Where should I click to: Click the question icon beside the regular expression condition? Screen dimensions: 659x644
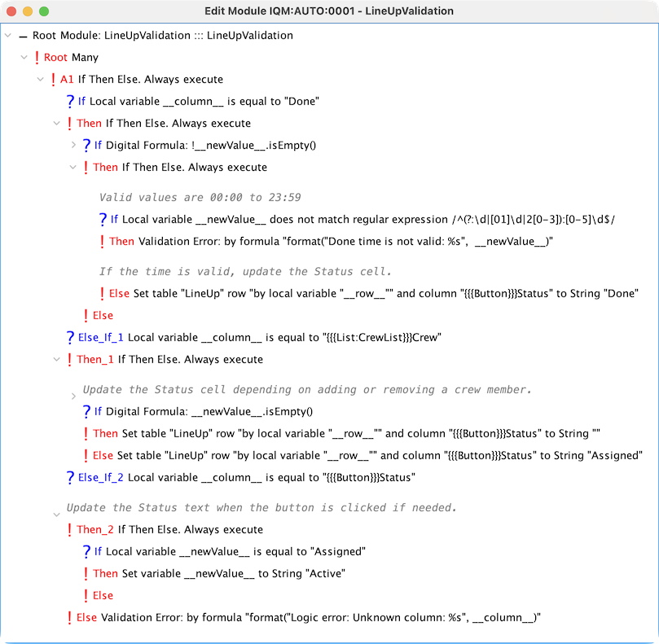103,219
